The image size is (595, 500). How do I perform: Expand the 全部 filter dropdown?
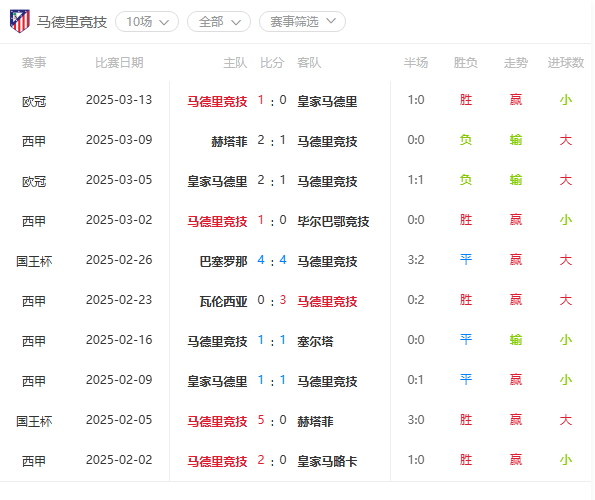219,22
